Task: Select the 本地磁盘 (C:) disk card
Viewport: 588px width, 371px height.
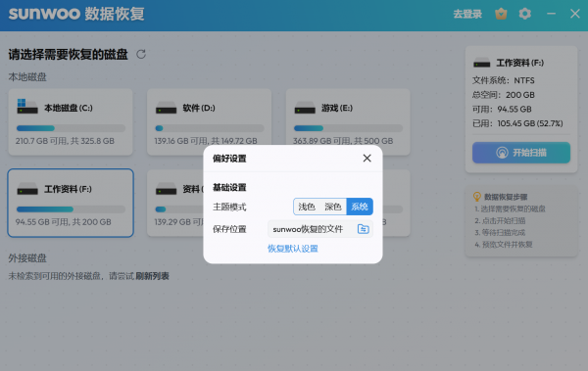Action: pos(71,121)
